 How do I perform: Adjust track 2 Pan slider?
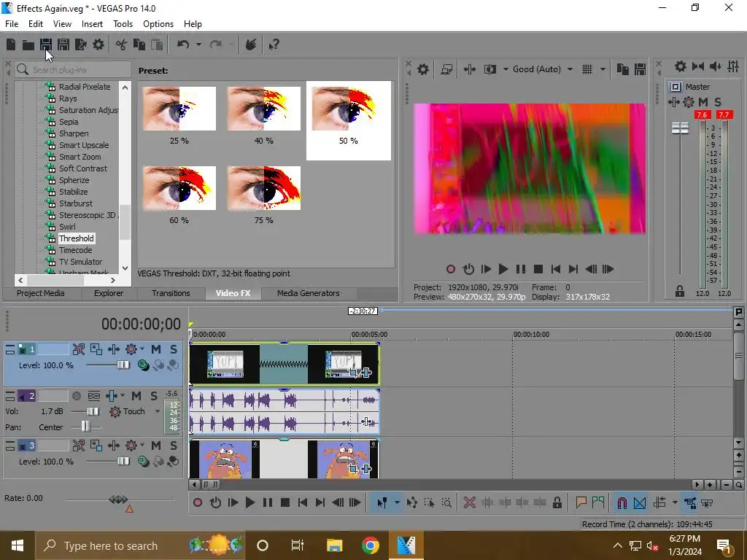point(85,426)
